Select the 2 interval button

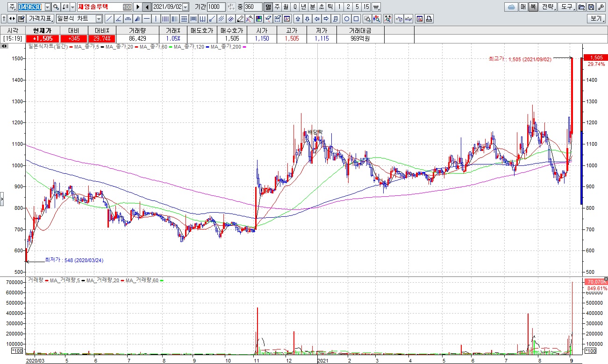tap(348, 7)
